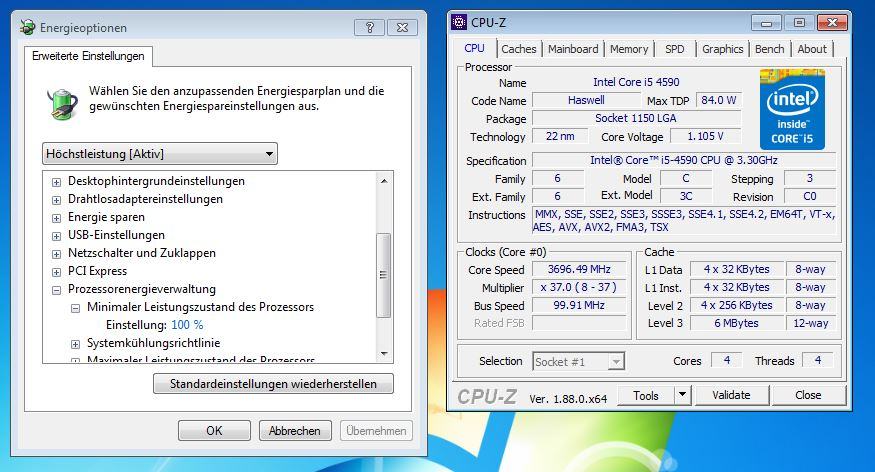Click the help question mark button in Energieoptionen
This screenshot has width=875, height=472.
pos(369,27)
